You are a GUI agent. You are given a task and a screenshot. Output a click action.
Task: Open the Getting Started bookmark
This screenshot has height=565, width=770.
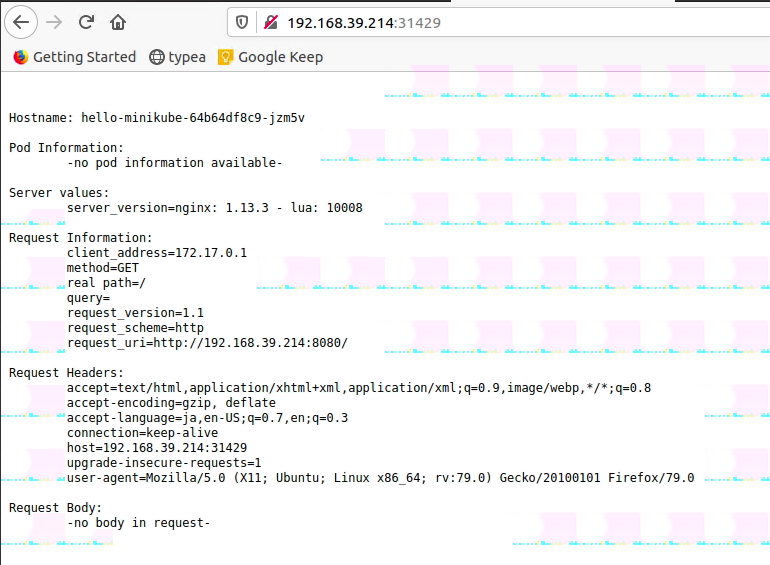tap(74, 57)
